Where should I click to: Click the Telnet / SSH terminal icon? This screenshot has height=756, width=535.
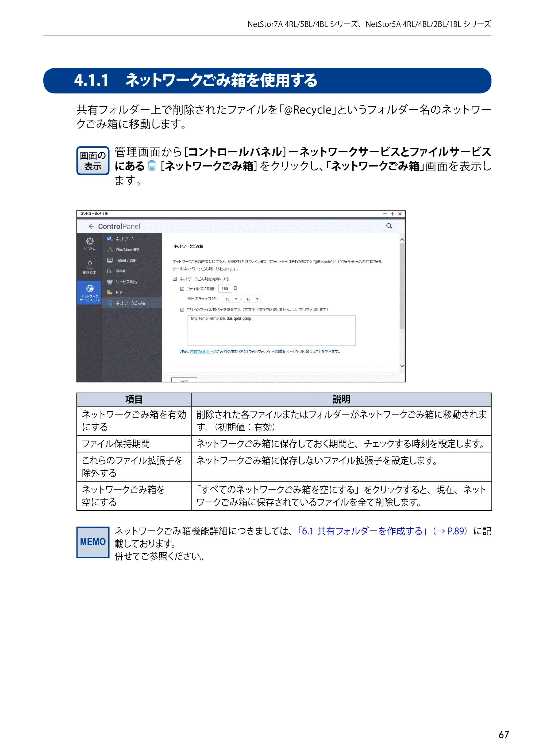(110, 260)
